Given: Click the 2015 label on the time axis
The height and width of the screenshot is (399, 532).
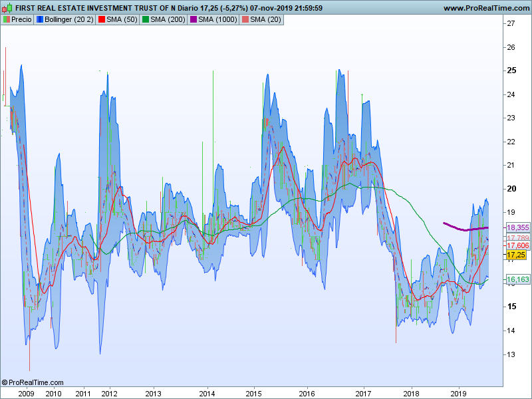Looking at the screenshot, I should coord(254,394).
